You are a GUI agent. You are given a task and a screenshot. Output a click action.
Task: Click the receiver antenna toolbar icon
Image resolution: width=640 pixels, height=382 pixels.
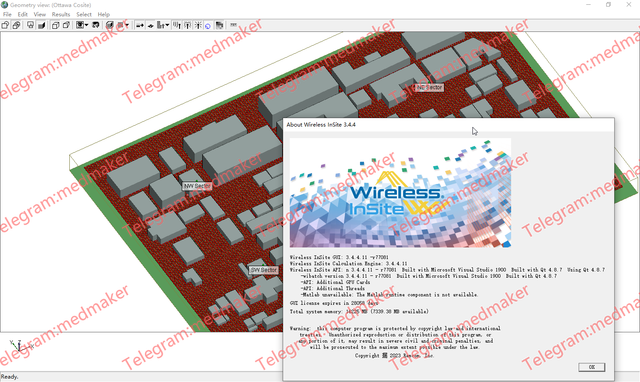[x=187, y=25]
